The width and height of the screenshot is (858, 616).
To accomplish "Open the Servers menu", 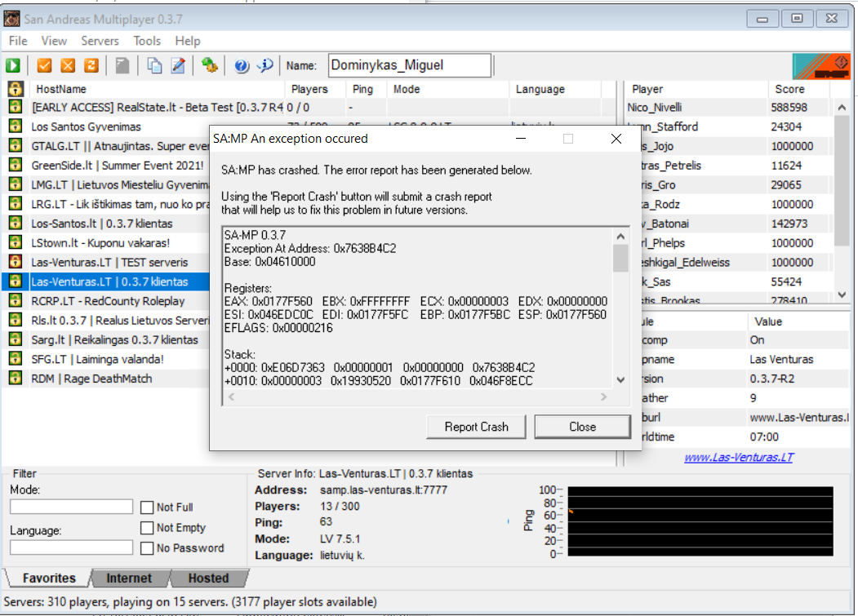I will pyautogui.click(x=100, y=41).
